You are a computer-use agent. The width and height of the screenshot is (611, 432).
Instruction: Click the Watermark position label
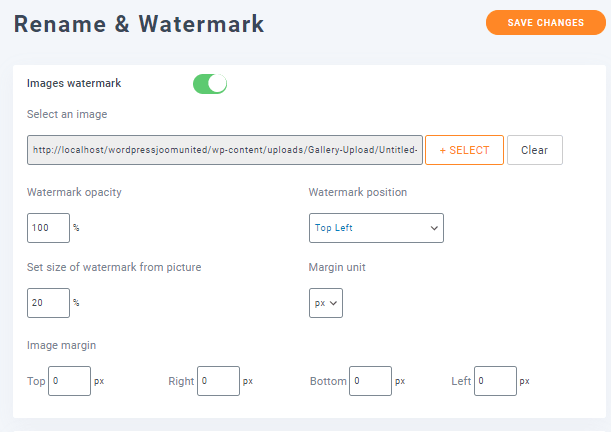click(x=357, y=192)
